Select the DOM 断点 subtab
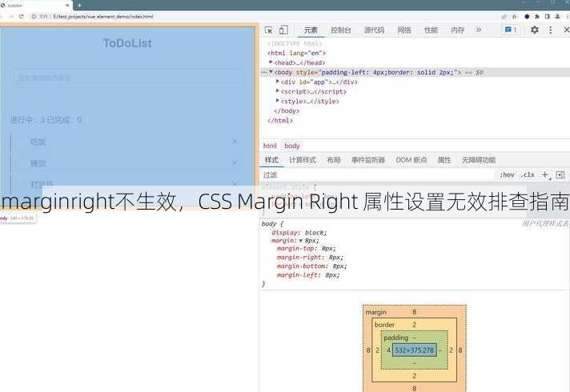The height and width of the screenshot is (392, 570). pos(411,160)
